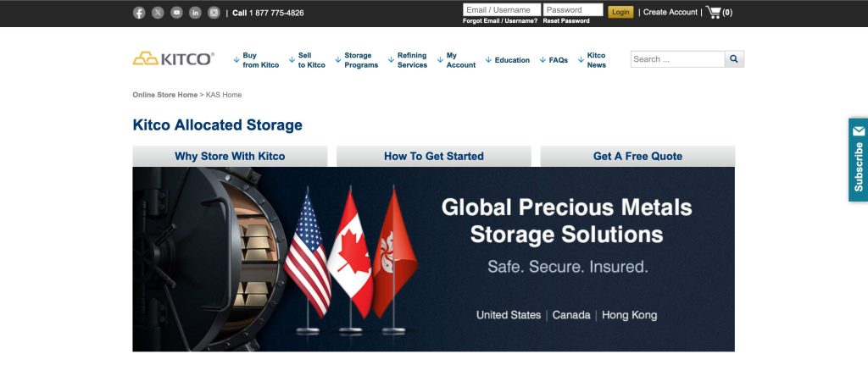Click the search magnifier button
The height and width of the screenshot is (365, 868).
pyautogui.click(x=734, y=59)
